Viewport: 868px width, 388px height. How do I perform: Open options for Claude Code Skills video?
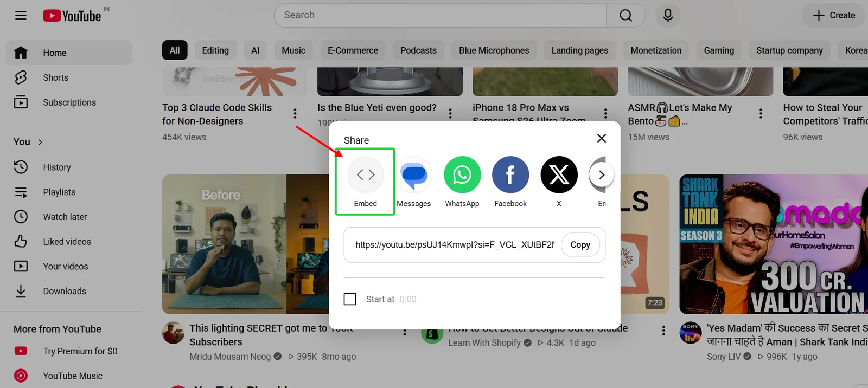click(295, 113)
